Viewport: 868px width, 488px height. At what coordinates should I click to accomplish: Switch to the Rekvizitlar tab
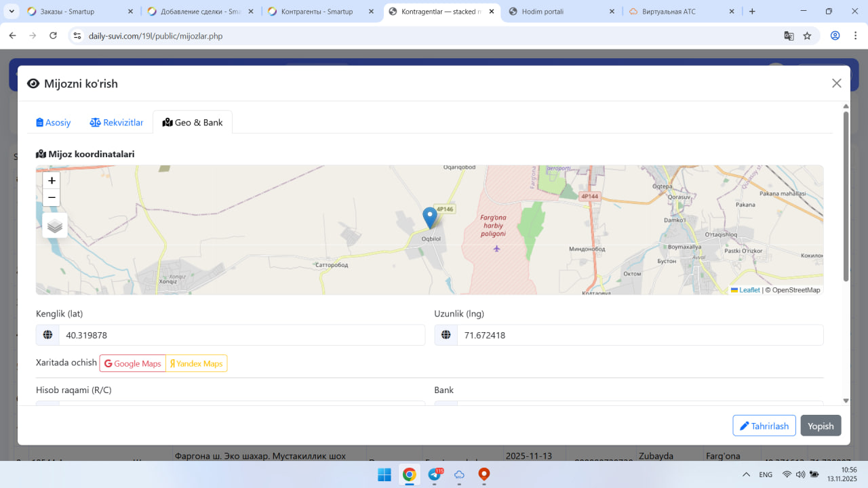pos(117,123)
